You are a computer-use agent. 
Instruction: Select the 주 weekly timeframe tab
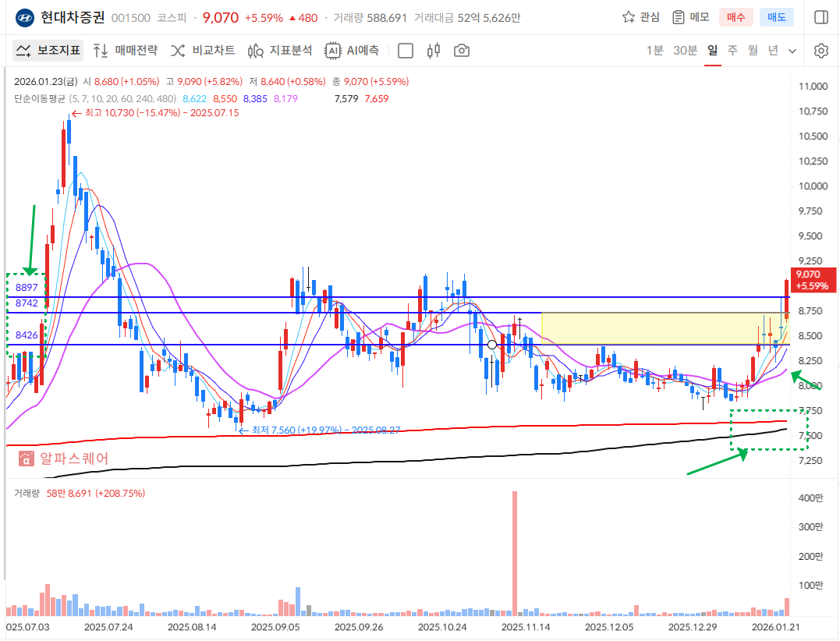732,51
